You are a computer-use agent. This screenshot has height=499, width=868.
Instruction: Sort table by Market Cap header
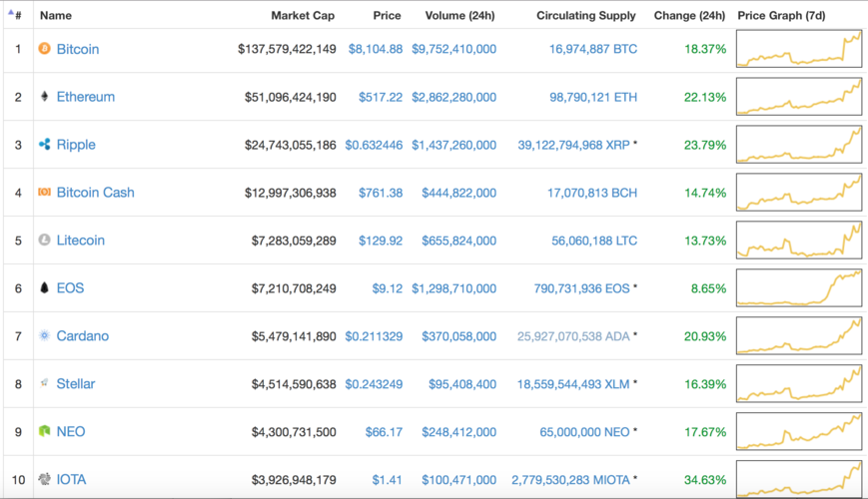coord(303,16)
